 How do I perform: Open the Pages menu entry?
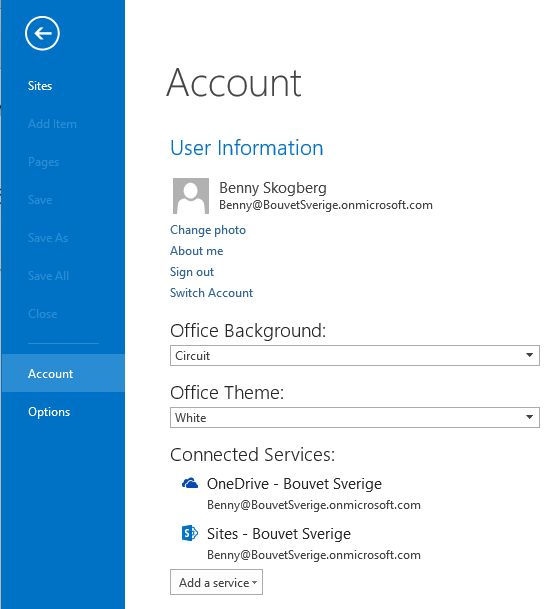click(x=44, y=162)
